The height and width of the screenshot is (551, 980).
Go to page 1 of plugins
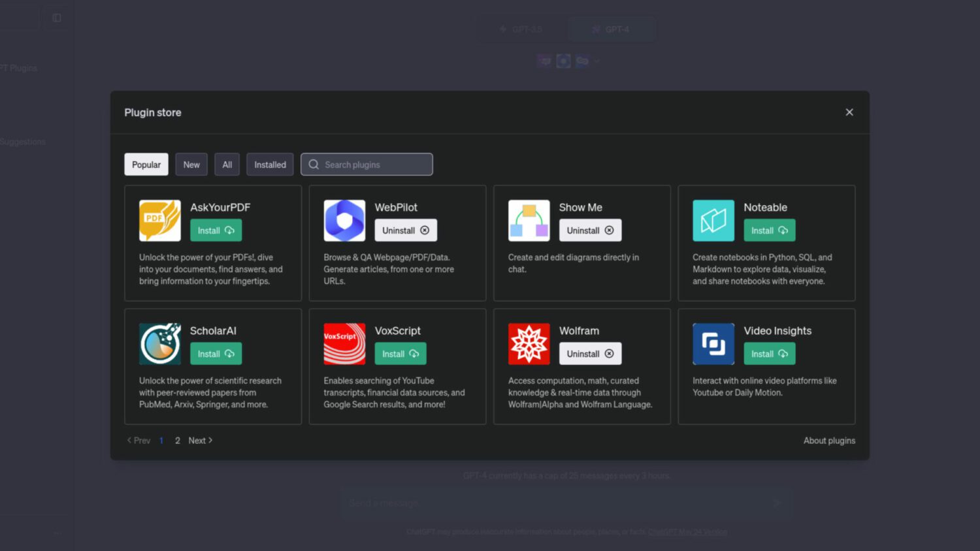[x=161, y=441]
